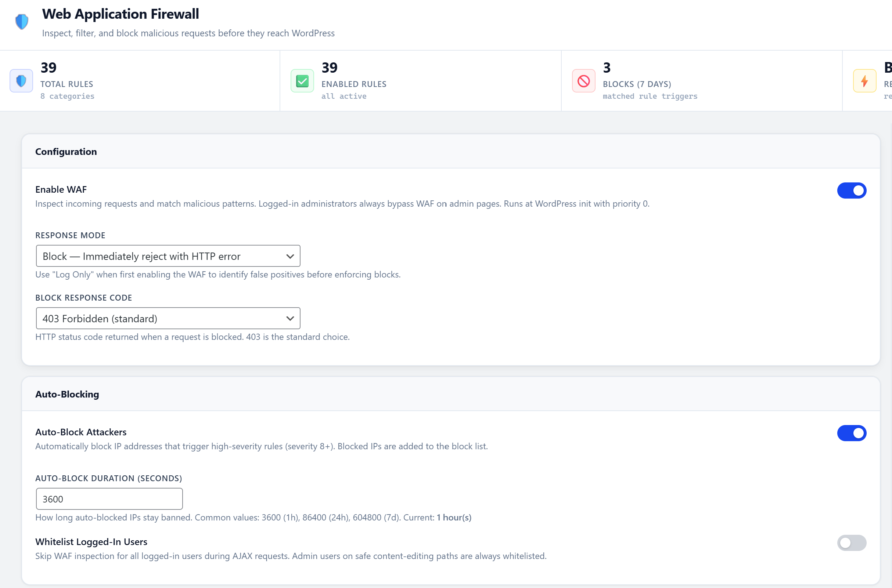The width and height of the screenshot is (892, 588).
Task: Enable Whitelist Logged-In Users
Action: coord(851,542)
